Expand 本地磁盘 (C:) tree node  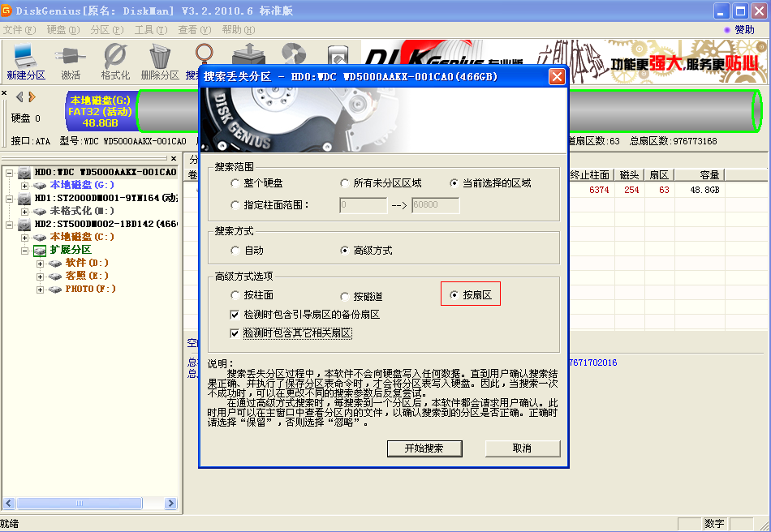(24, 238)
